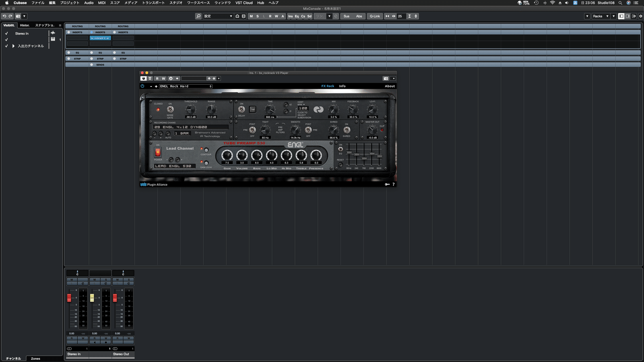Click the bx_rockrack insert slot
This screenshot has height=362, width=644.
100,38
